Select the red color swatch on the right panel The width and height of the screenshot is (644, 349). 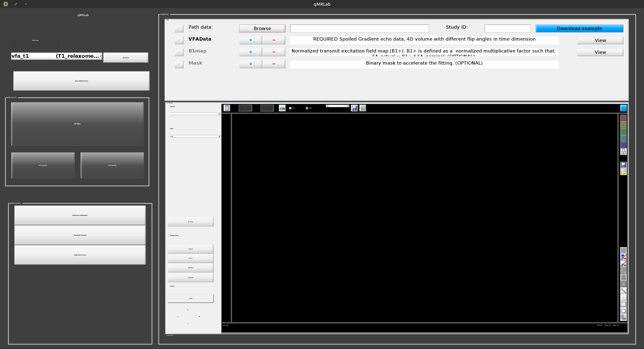[x=623, y=118]
